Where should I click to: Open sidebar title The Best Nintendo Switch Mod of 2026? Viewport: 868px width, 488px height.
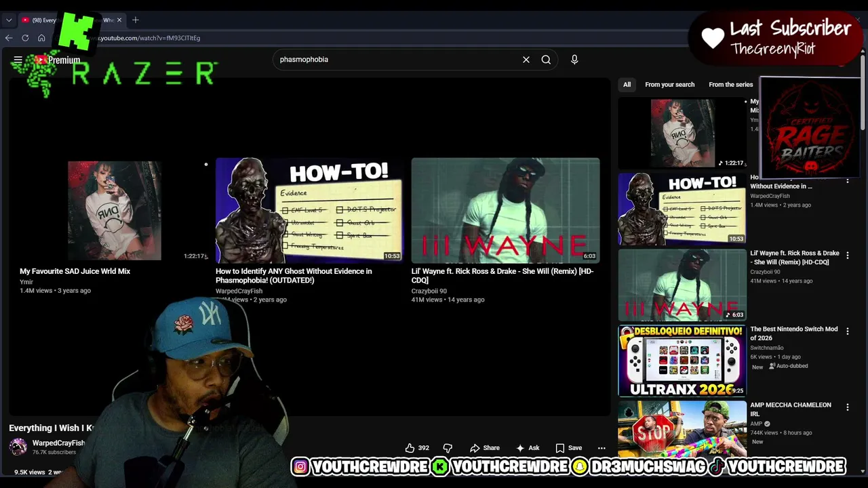[794, 333]
